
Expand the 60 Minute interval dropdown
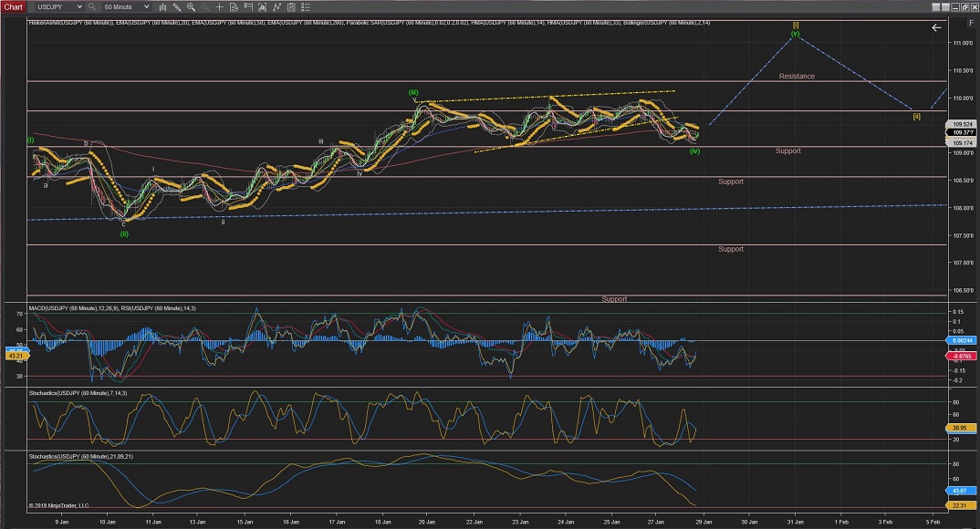click(x=126, y=7)
